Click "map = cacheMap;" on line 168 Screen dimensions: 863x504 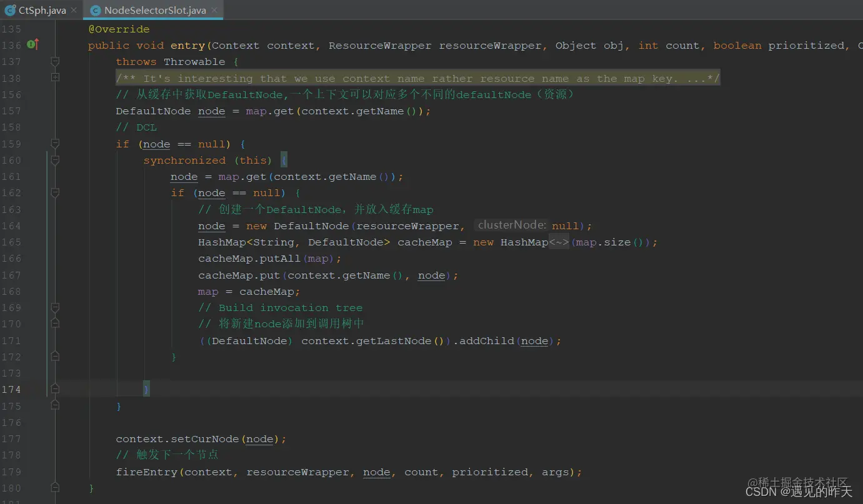click(x=249, y=292)
